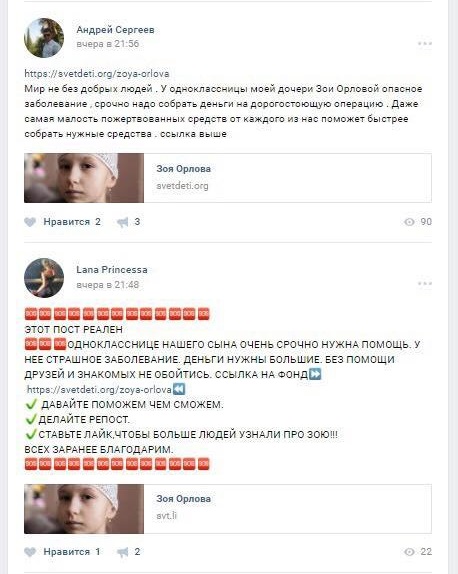Open Андрей Сергеев's profile avatar
This screenshot has width=458, height=574.
point(44,38)
